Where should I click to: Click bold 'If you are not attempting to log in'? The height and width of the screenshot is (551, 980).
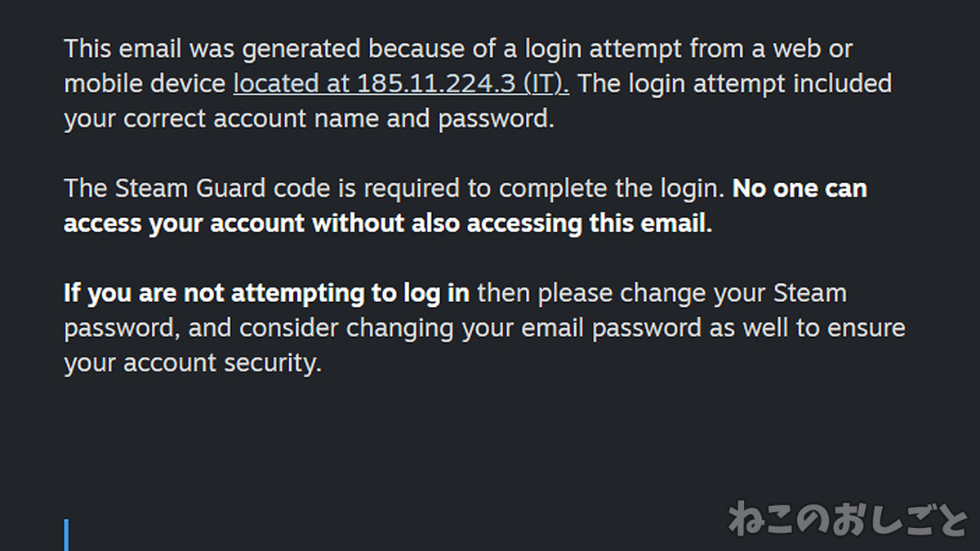click(x=266, y=294)
